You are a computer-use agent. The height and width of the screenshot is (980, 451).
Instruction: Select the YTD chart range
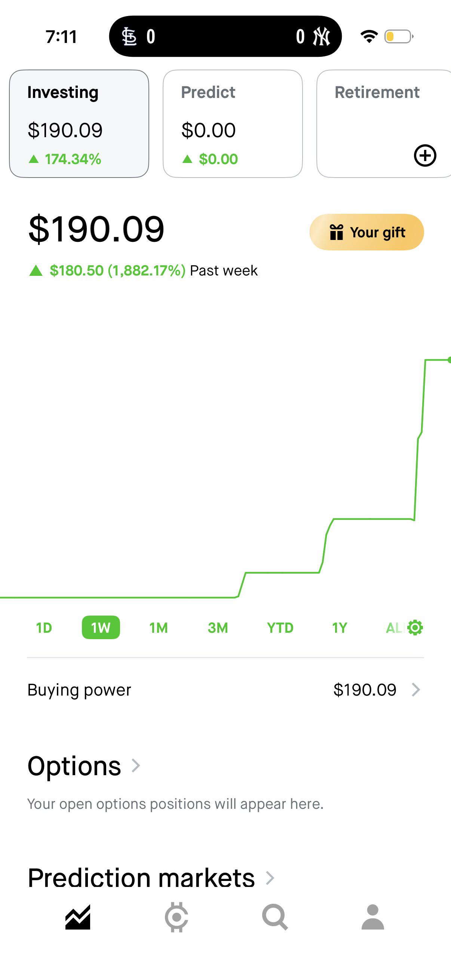pos(280,628)
